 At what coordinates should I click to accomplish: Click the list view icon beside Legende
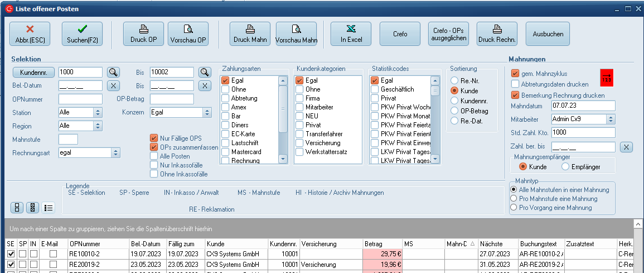(x=49, y=208)
